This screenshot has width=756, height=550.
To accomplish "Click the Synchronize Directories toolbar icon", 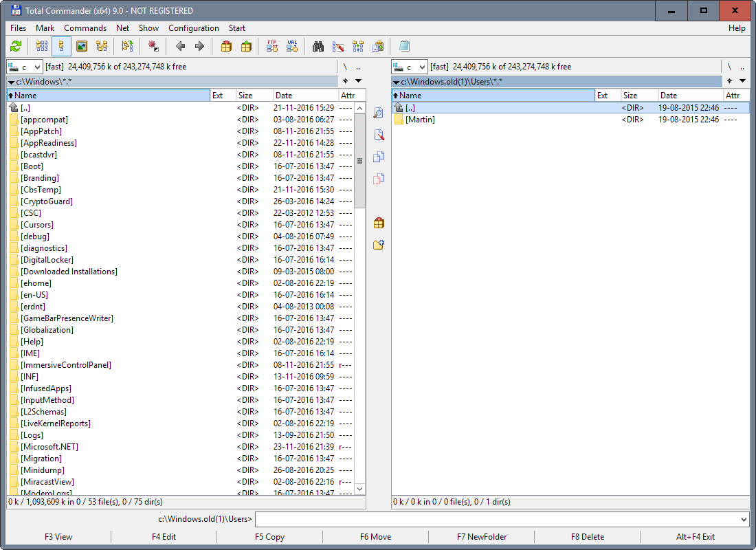I will click(357, 46).
